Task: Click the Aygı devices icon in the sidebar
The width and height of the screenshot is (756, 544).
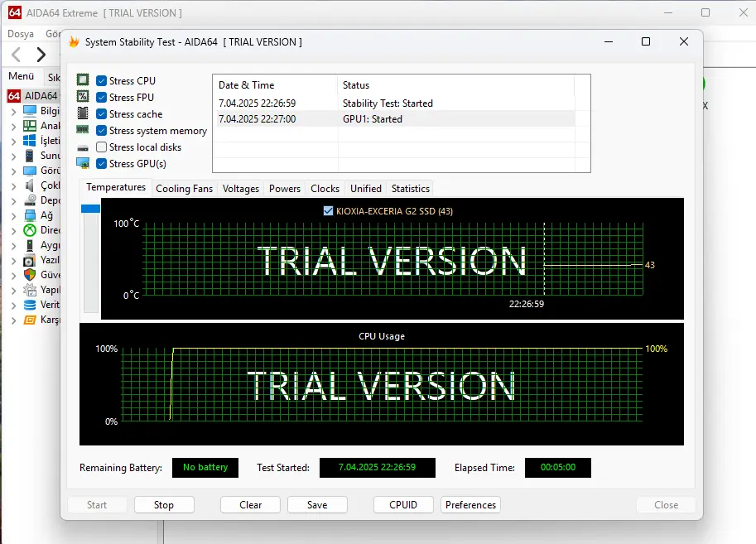Action: point(30,245)
